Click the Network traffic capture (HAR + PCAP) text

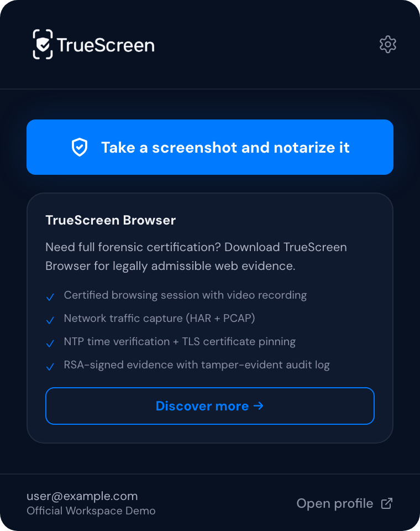159,318
